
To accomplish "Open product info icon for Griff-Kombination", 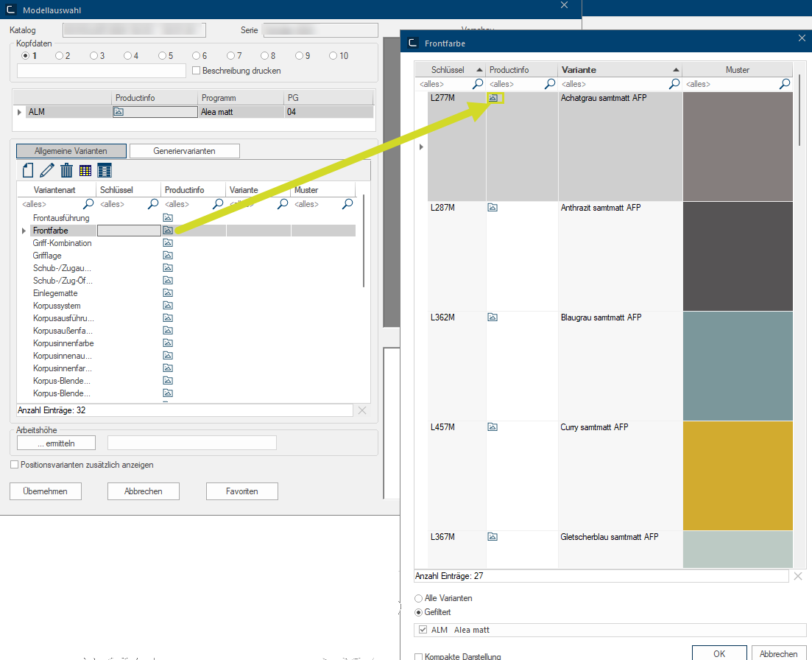I will tap(168, 243).
